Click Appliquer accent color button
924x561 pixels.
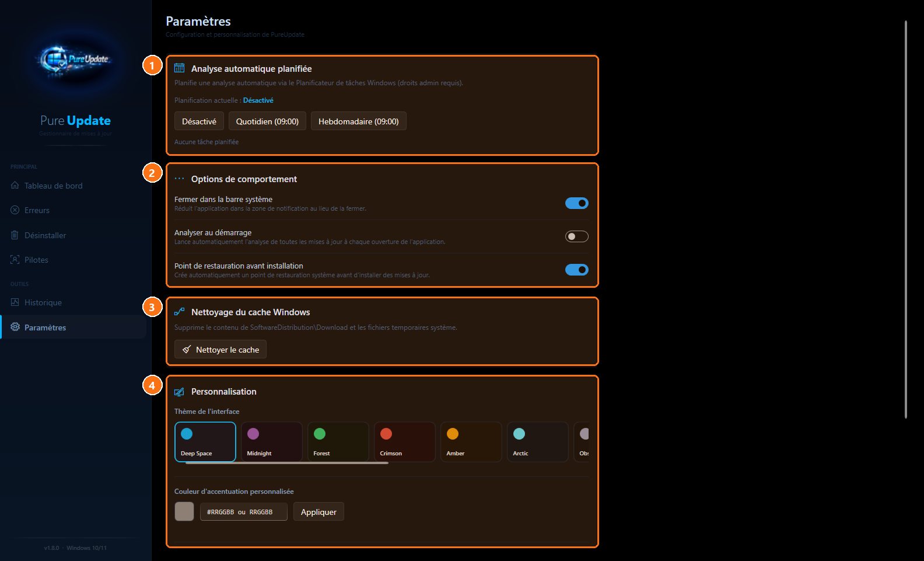pyautogui.click(x=318, y=511)
